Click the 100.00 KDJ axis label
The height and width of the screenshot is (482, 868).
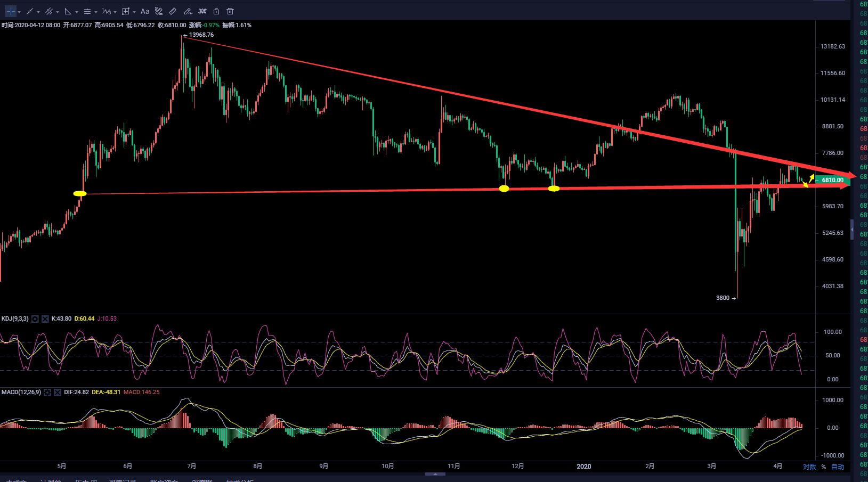[x=833, y=332]
